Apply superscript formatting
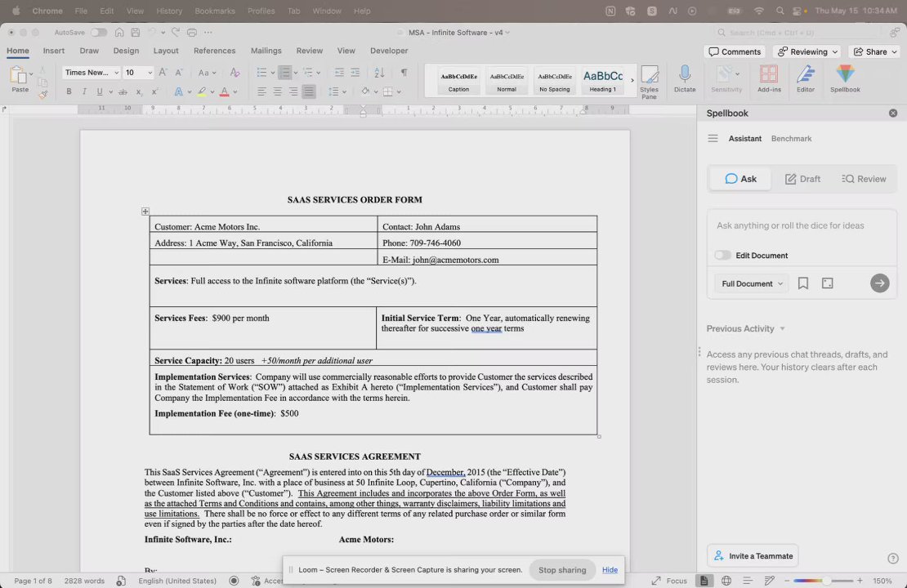907x588 pixels. pos(154,91)
